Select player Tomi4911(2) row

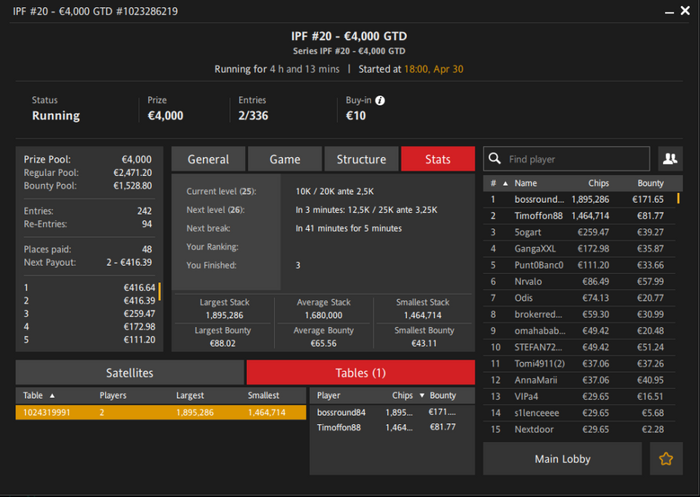tap(579, 363)
